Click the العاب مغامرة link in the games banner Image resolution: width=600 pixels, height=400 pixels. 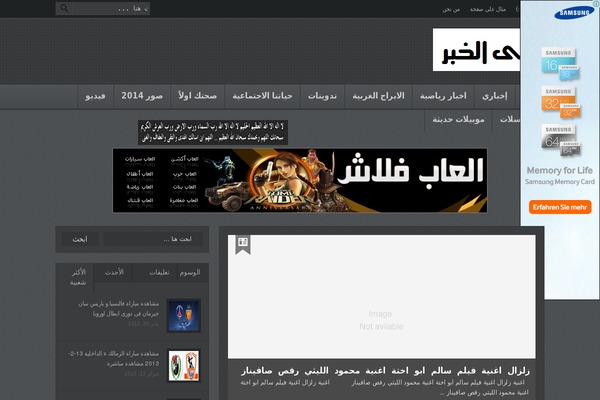tap(184, 201)
